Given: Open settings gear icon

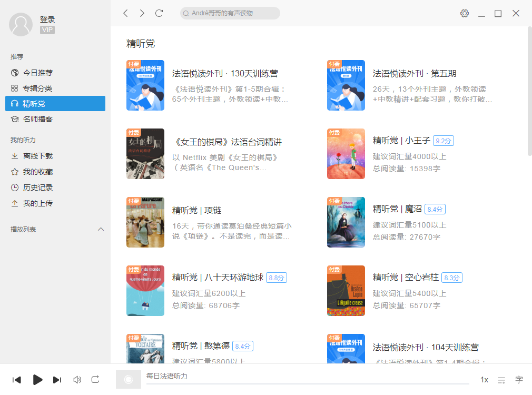Looking at the screenshot, I should click(x=465, y=13).
